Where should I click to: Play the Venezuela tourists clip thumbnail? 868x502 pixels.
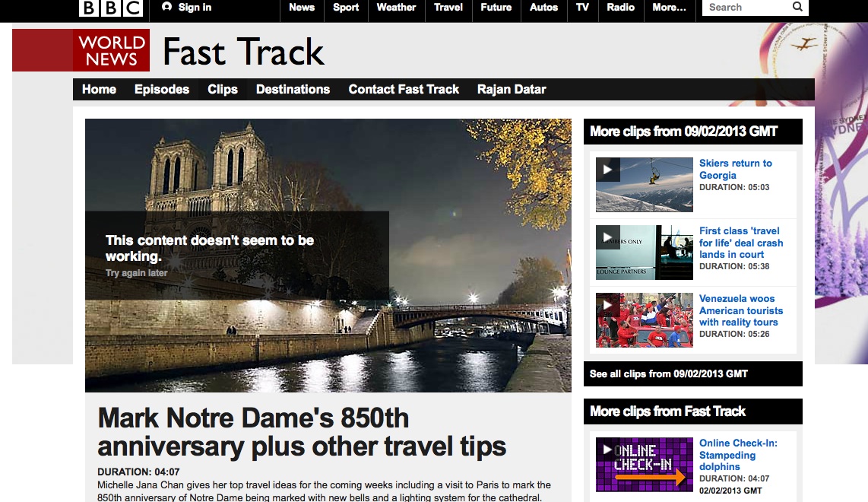point(644,320)
